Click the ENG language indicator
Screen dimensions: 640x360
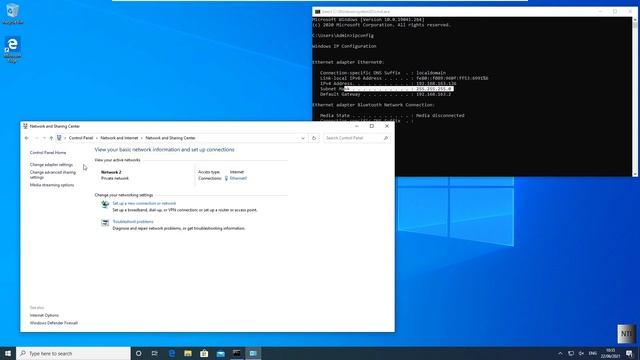593,353
